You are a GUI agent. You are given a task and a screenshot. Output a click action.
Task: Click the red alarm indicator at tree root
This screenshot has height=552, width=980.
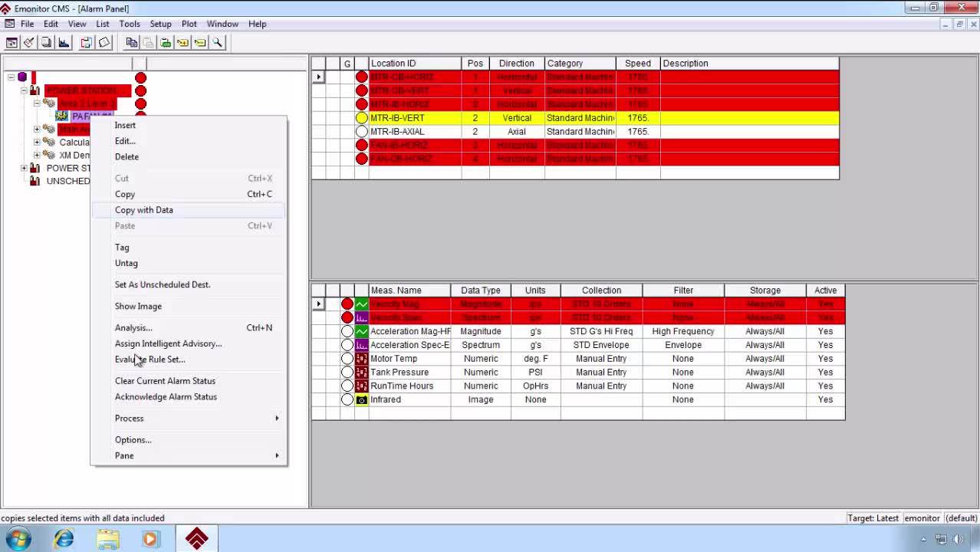140,77
